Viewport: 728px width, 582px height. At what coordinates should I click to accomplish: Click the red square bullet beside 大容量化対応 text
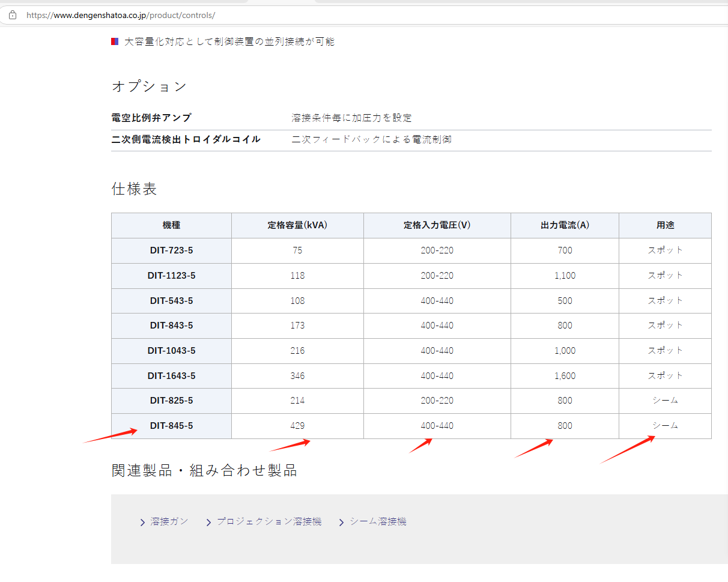click(x=114, y=41)
